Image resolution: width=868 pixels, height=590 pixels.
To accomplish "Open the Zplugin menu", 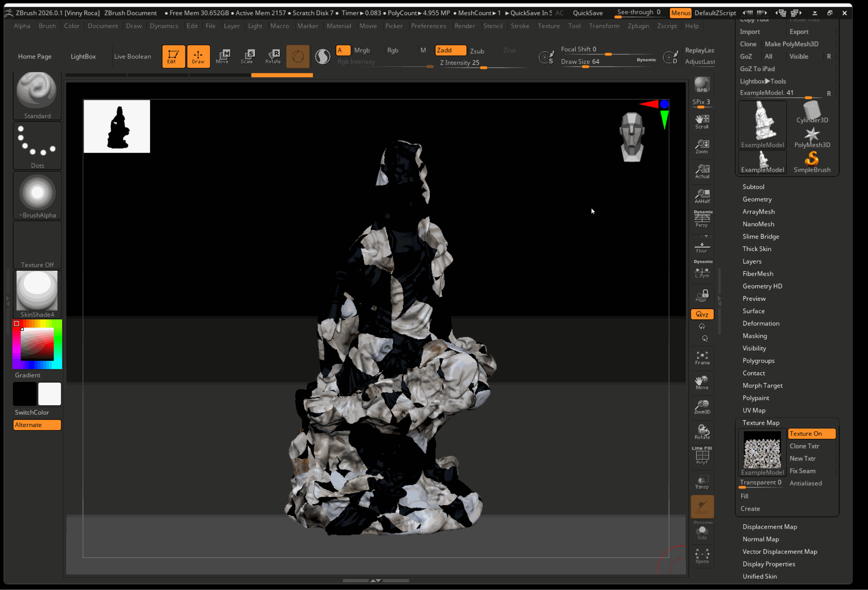I will [x=638, y=26].
